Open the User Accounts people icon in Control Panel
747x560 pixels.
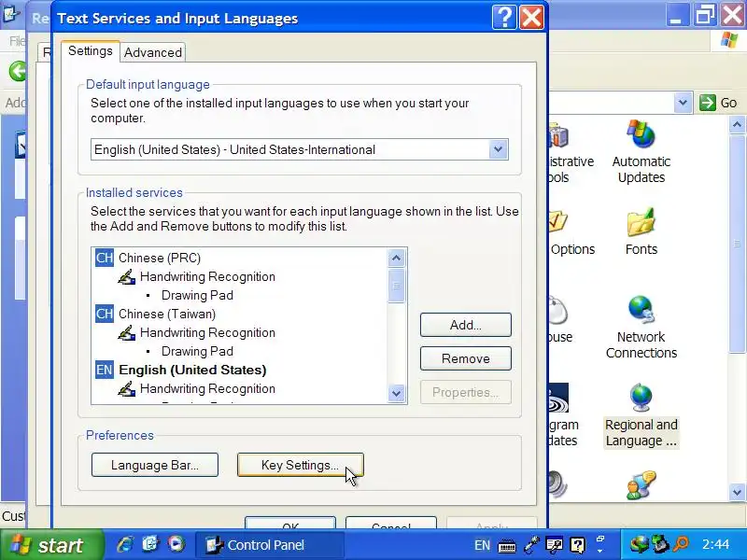pos(641,484)
